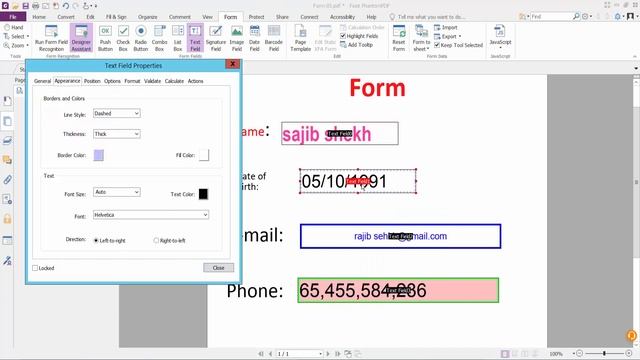
Task: Switch to the Validate tab
Action: point(152,81)
